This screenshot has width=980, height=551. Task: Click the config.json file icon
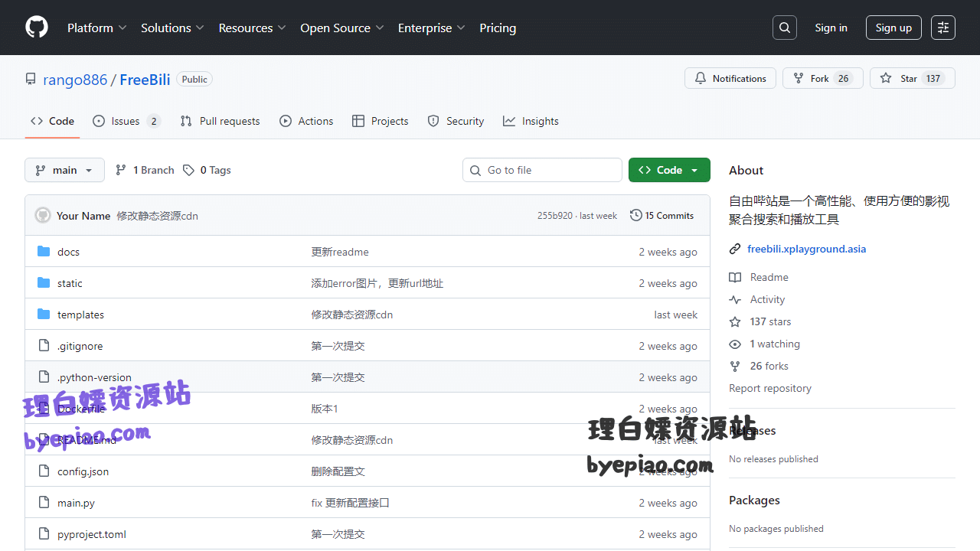tap(44, 471)
